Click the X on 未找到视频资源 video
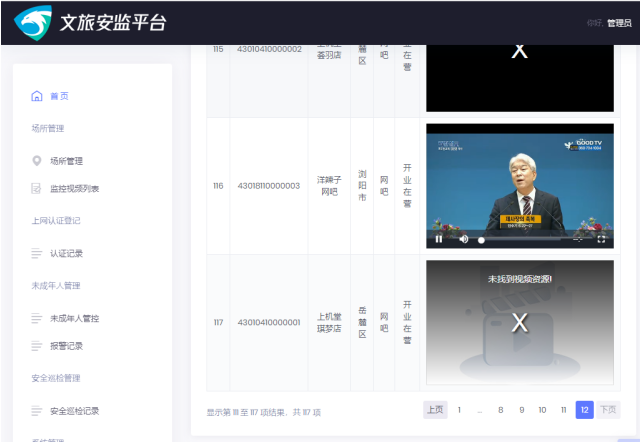 click(x=520, y=323)
